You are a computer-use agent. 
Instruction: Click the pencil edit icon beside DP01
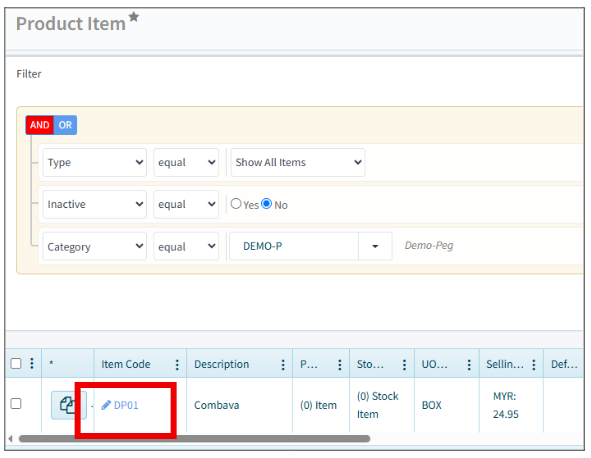tap(106, 405)
